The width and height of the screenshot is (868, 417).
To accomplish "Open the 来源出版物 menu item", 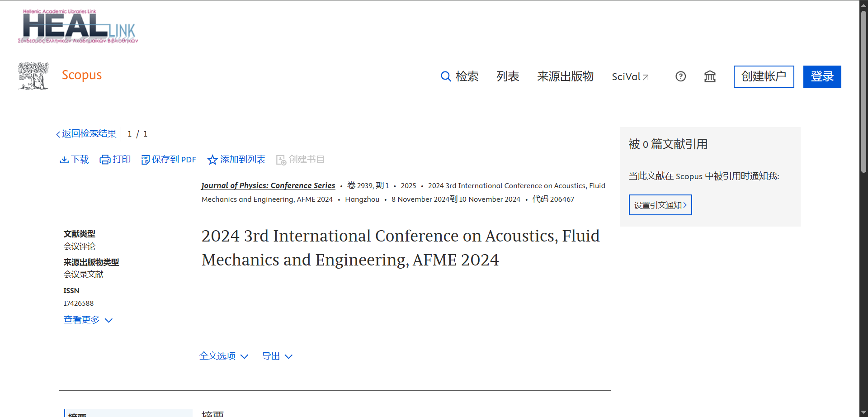I will [x=565, y=76].
